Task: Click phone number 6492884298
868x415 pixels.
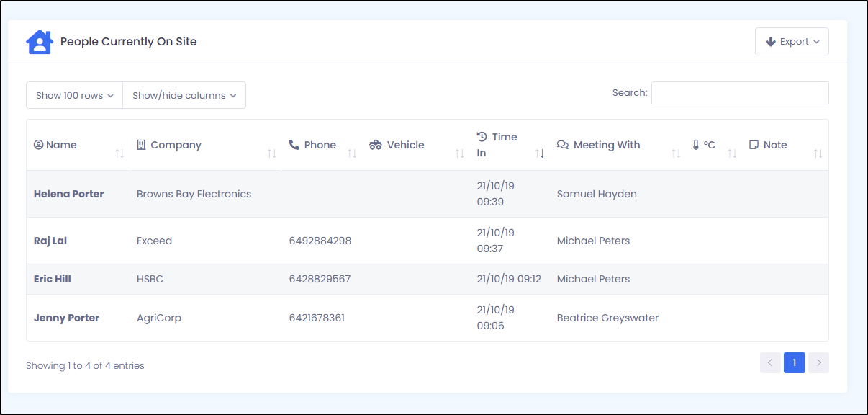Action: (320, 241)
